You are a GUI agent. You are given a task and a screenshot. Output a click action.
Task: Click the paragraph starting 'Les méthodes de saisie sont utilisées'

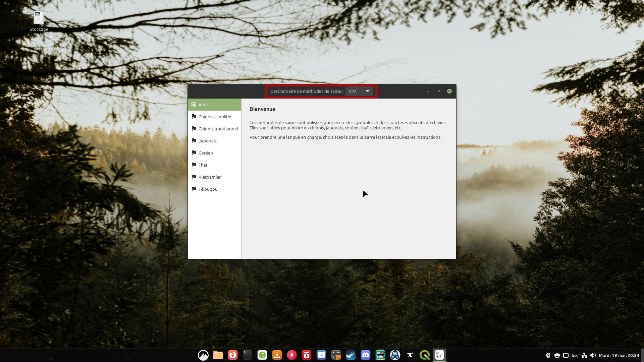(347, 125)
